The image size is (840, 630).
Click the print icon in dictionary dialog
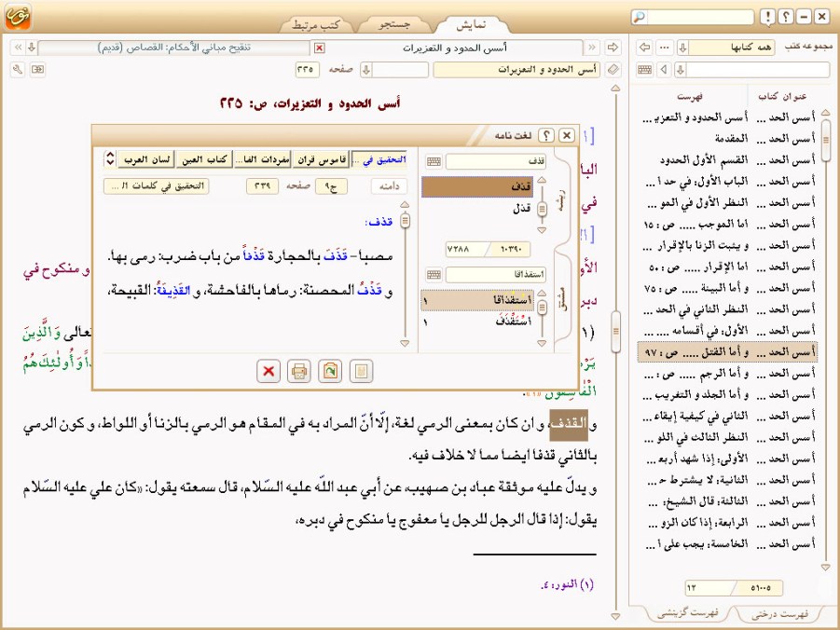[x=299, y=371]
